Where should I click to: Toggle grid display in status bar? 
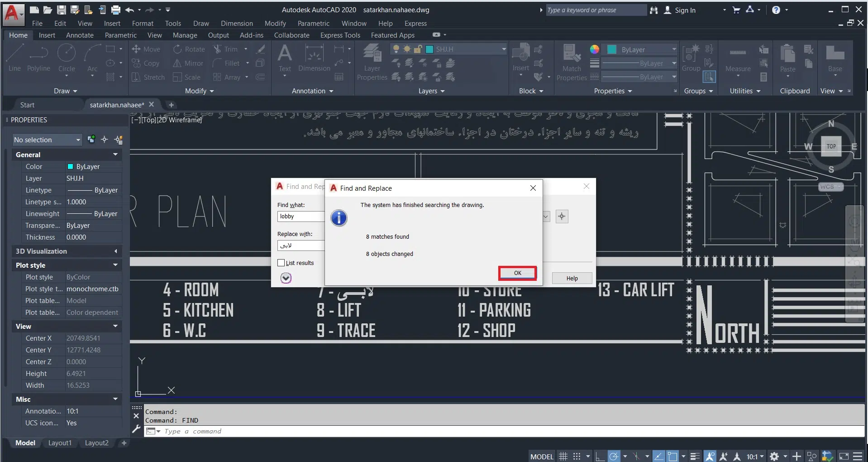pyautogui.click(x=563, y=456)
